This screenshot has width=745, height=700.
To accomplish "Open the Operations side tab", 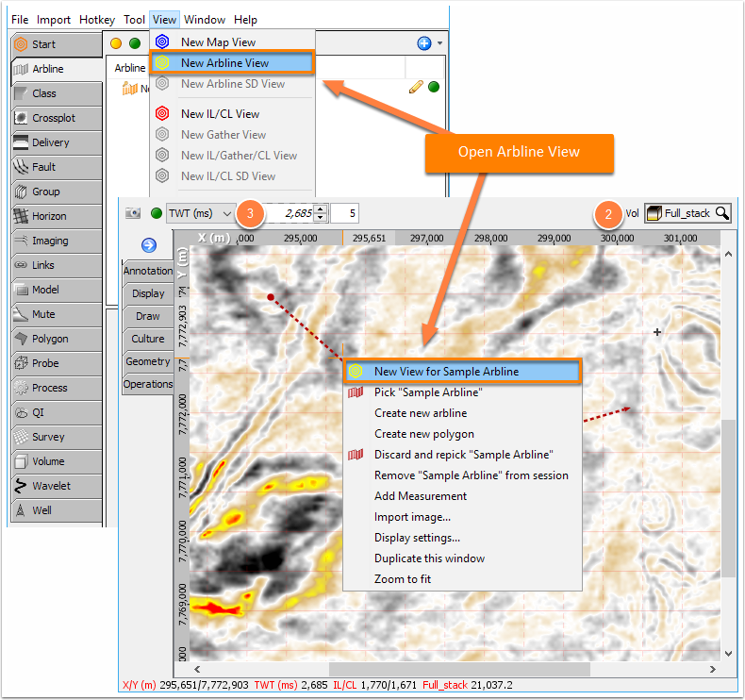I will pos(148,384).
